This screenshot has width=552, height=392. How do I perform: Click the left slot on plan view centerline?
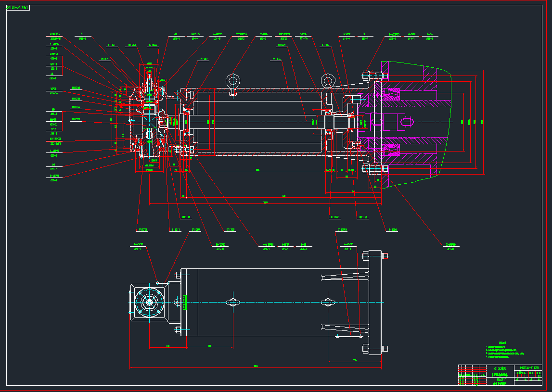tap(233, 302)
